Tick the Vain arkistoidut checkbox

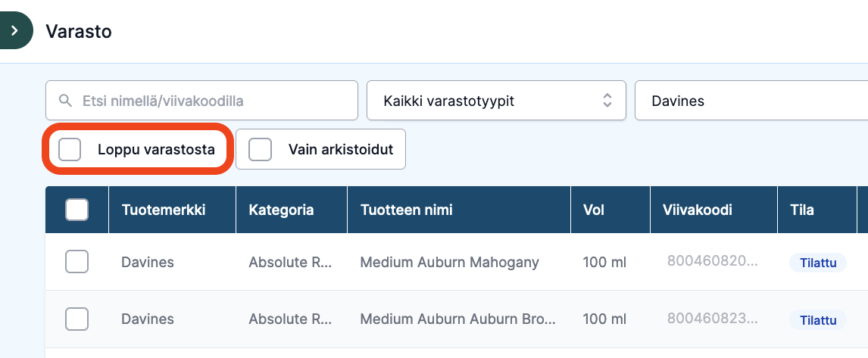click(x=261, y=149)
